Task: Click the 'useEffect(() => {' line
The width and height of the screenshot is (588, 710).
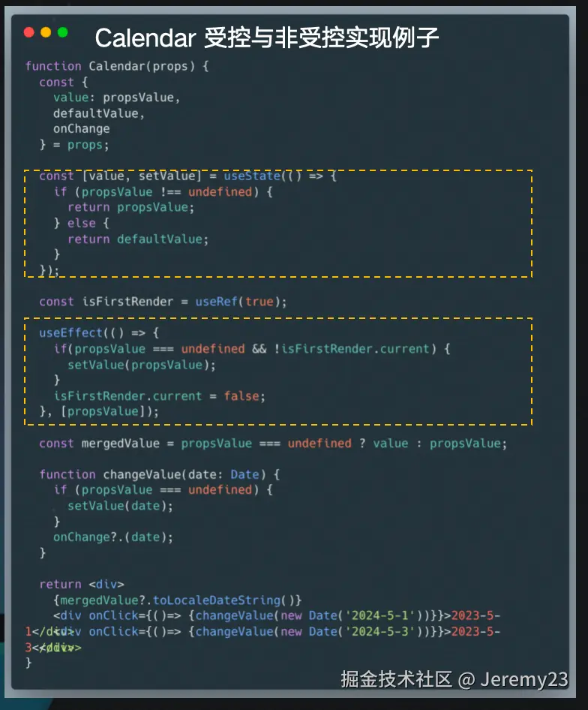Action: (99, 333)
